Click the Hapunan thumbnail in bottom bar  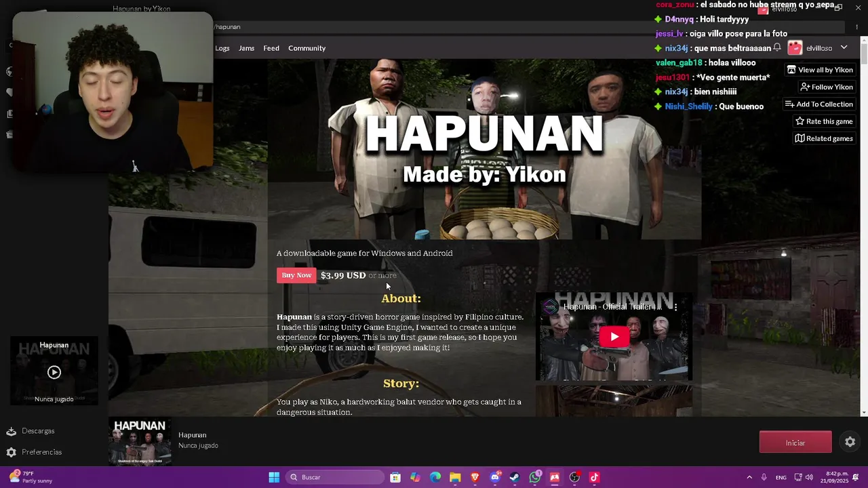click(140, 442)
